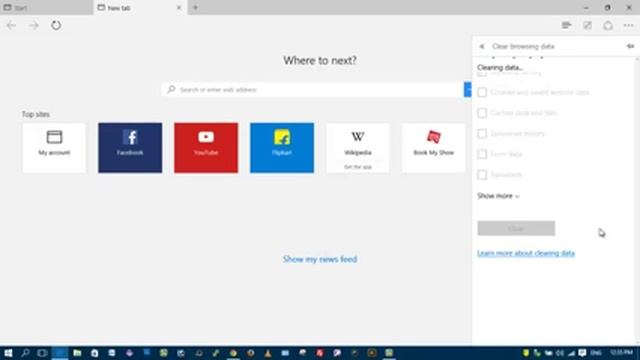Select the New tab tab
This screenshot has width=640, height=360.
[140, 7]
